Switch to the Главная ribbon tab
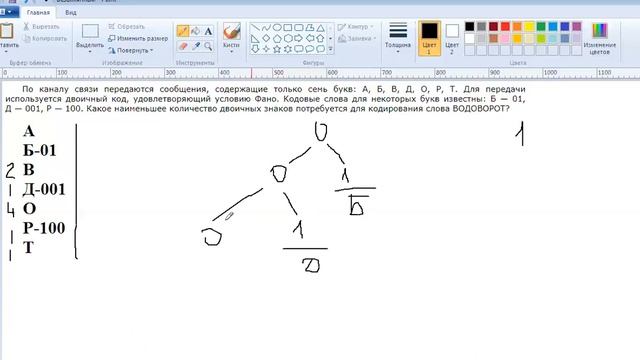The width and height of the screenshot is (640, 360). point(38,12)
